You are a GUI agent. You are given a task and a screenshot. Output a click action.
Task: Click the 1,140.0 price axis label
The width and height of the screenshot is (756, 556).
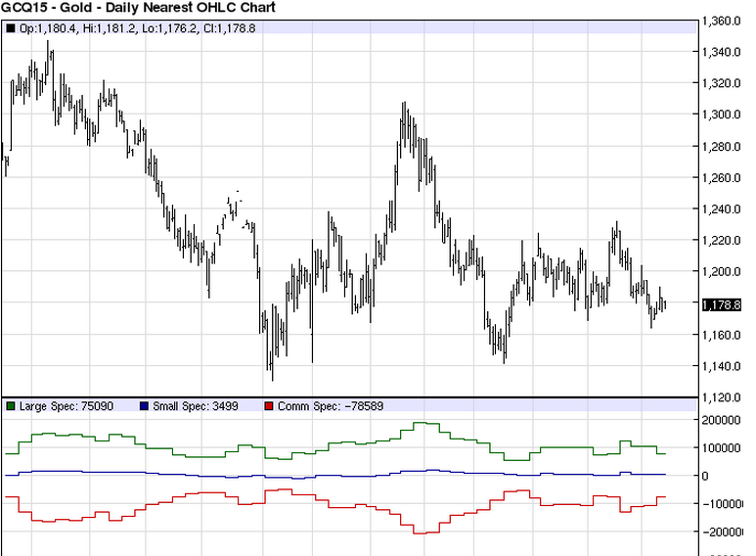click(722, 366)
